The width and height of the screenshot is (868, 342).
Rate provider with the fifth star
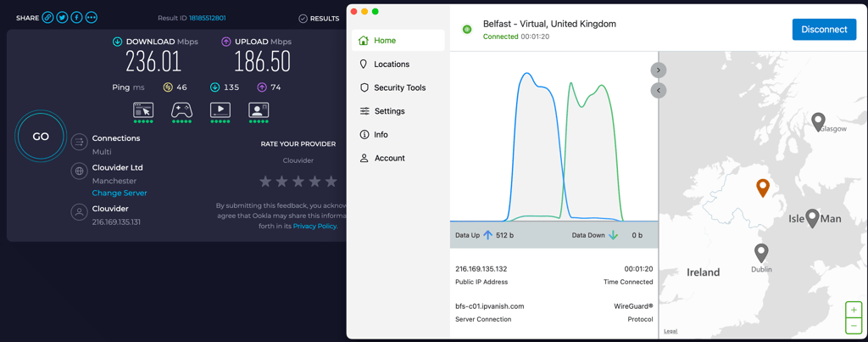click(x=331, y=182)
